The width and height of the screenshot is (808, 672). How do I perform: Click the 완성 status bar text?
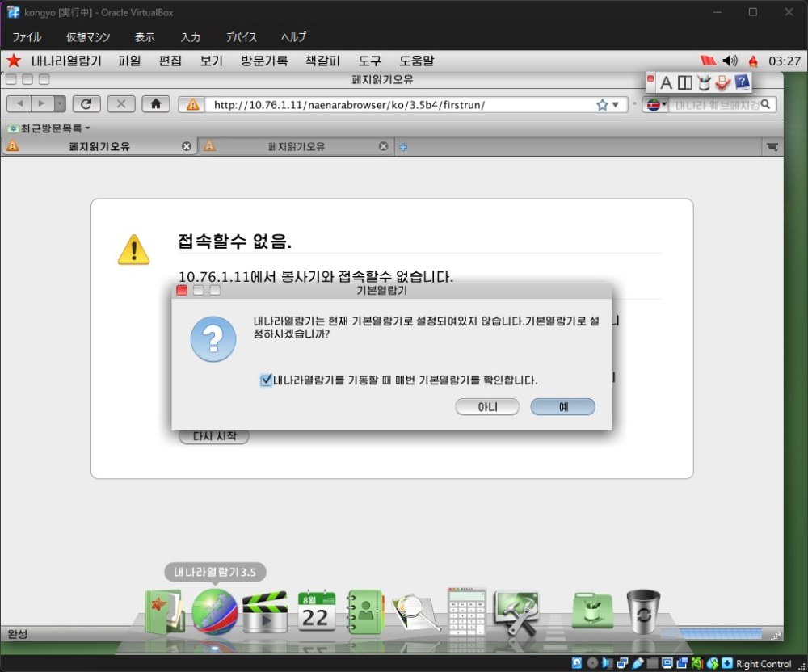click(18, 634)
